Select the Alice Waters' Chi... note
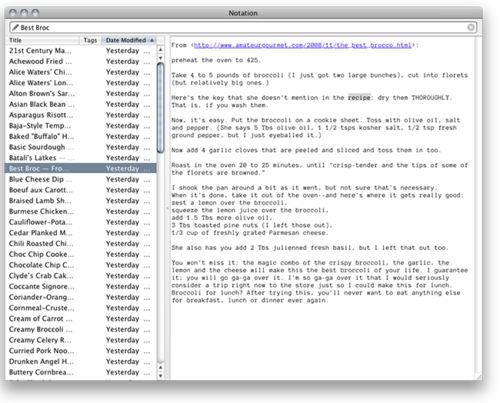The image size is (500, 403). pos(81,72)
